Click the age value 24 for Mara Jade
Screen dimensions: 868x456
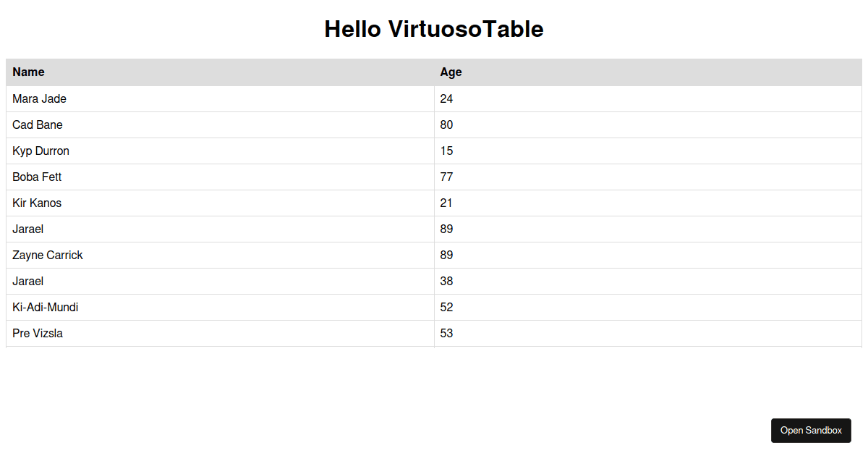[x=446, y=98]
